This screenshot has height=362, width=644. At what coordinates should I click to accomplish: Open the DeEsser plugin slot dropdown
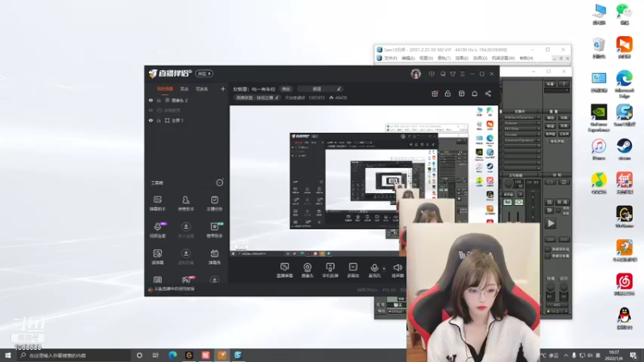522,123
